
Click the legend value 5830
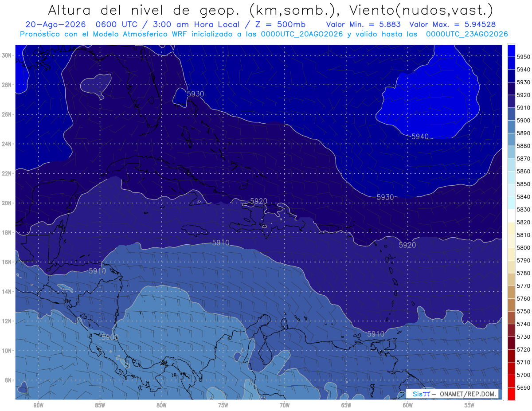[523, 210]
